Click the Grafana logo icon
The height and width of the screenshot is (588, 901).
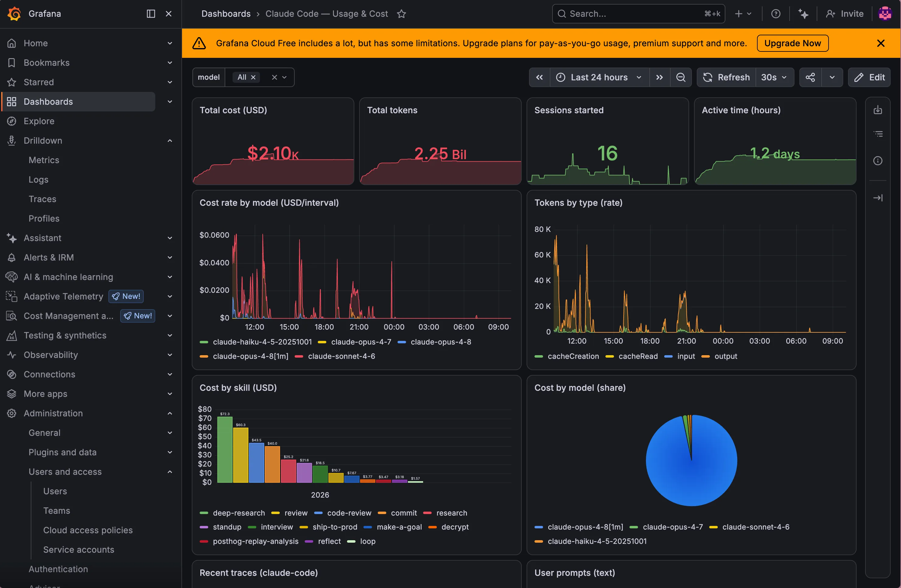click(14, 14)
